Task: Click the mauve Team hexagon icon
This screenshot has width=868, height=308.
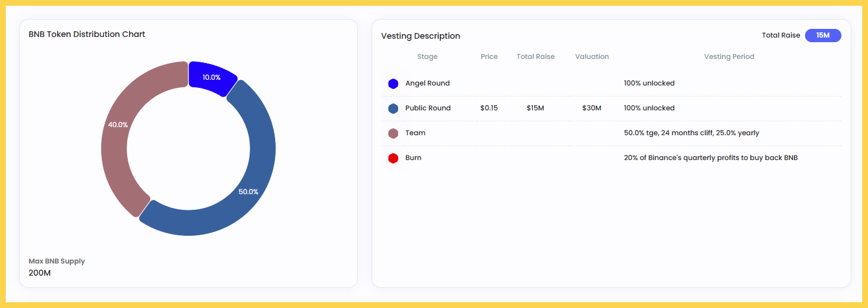Action: point(393,133)
